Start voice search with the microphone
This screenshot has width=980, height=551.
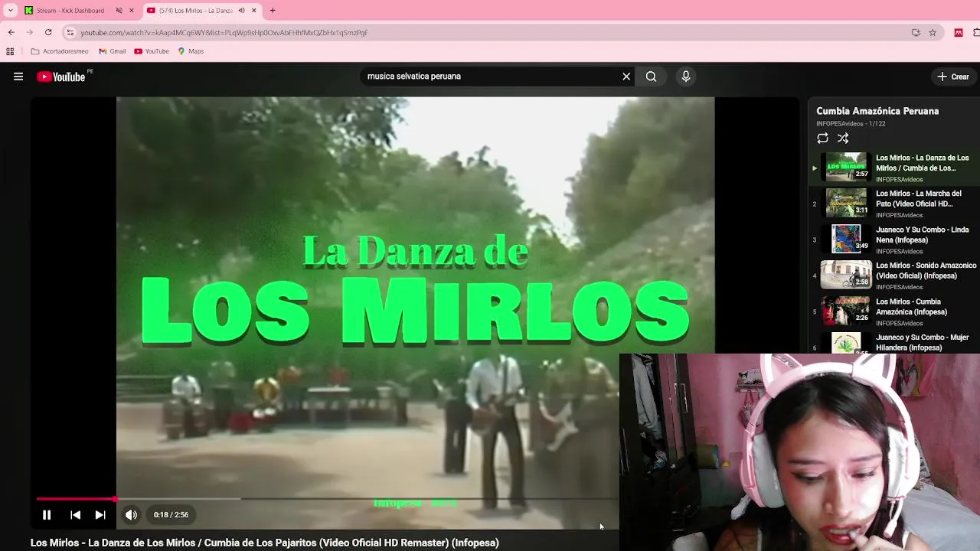point(686,77)
